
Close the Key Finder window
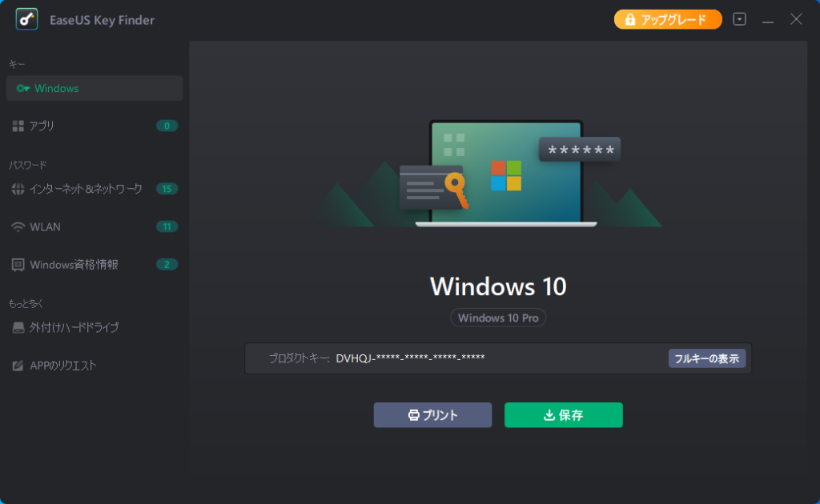(x=796, y=19)
